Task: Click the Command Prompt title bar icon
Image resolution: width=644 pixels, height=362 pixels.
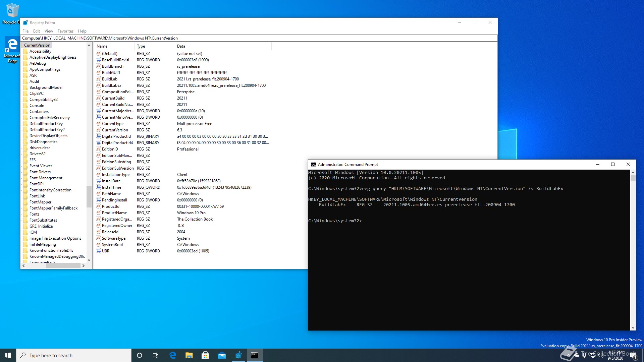Action: [314, 165]
